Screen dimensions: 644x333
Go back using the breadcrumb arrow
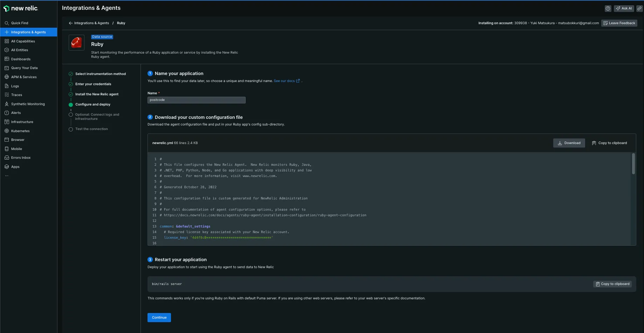point(71,23)
